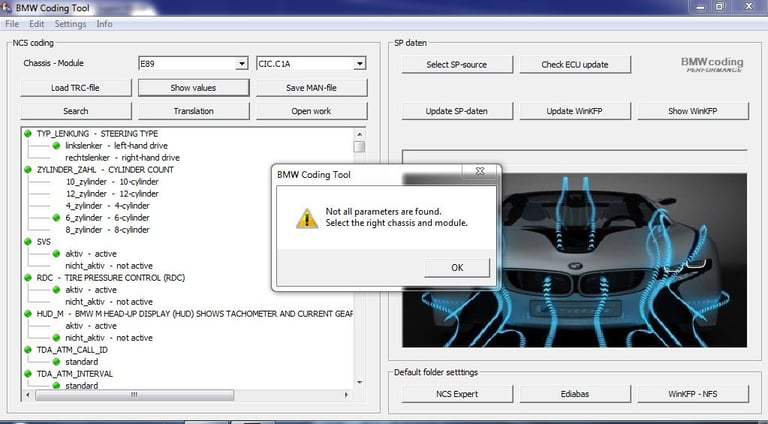This screenshot has height=424, width=768.
Task: Select TDA_ATM_CALL_ID node
Action: 72,350
